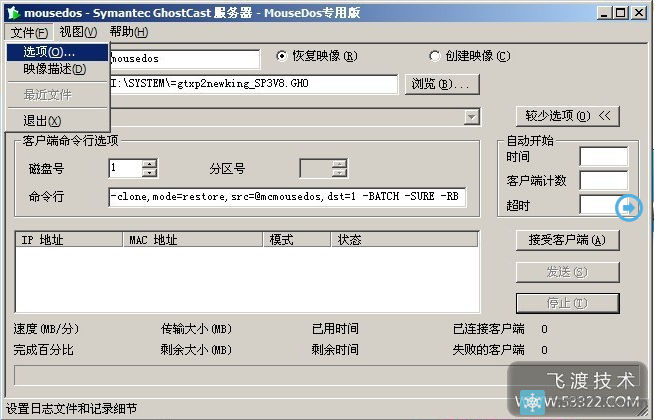Click the 命令行 command line field
The image size is (655, 420).
pyautogui.click(x=287, y=197)
